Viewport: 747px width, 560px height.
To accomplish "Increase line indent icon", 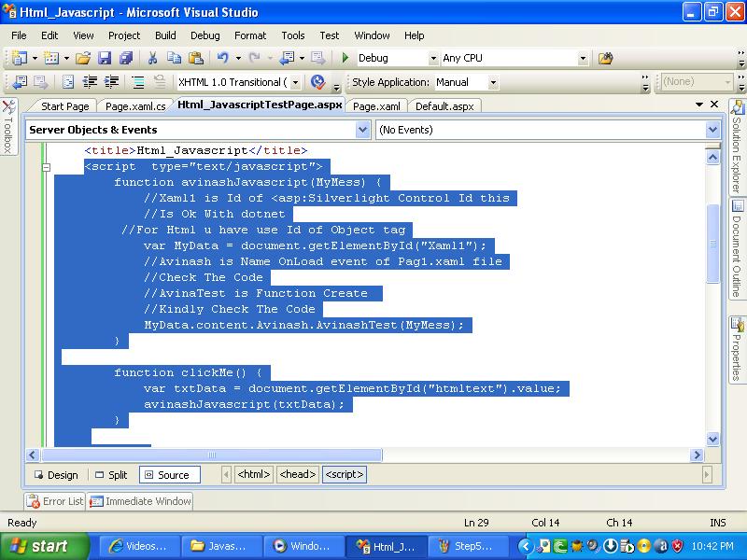I will pos(111,82).
